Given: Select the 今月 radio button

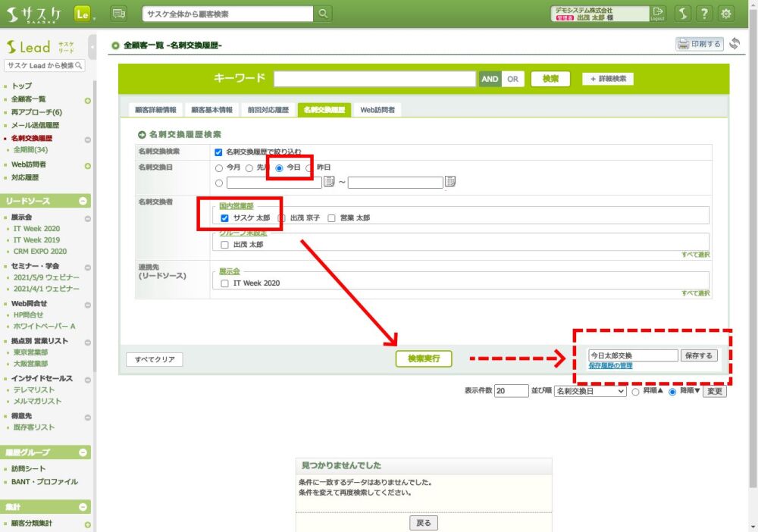Looking at the screenshot, I should tap(220, 167).
